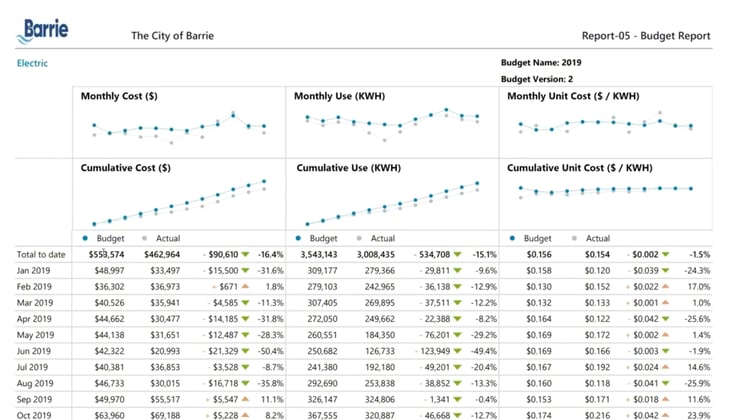Click orange up arrow in Jul 2019 unit cost variance
This screenshot has height=420, width=736.
pyautogui.click(x=668, y=366)
